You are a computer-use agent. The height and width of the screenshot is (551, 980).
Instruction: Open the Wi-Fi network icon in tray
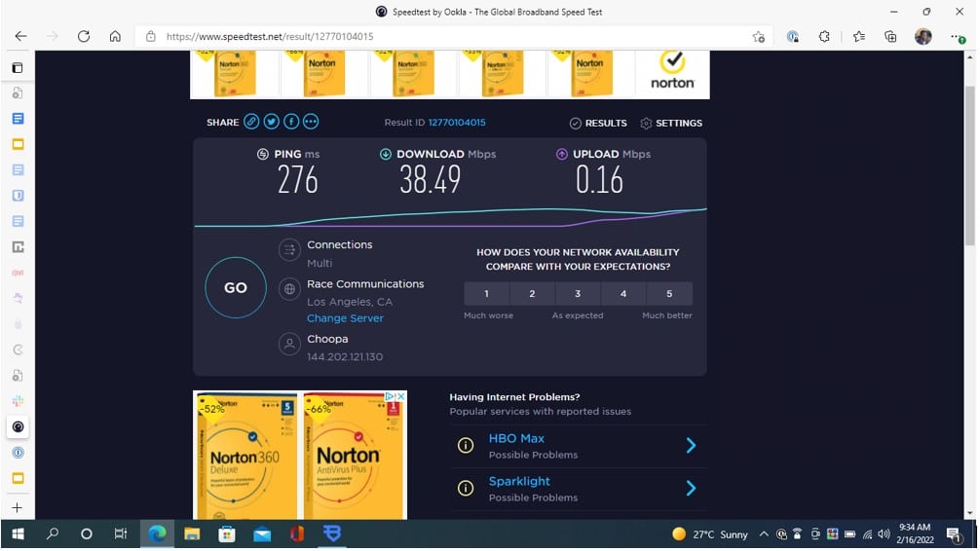(x=868, y=534)
